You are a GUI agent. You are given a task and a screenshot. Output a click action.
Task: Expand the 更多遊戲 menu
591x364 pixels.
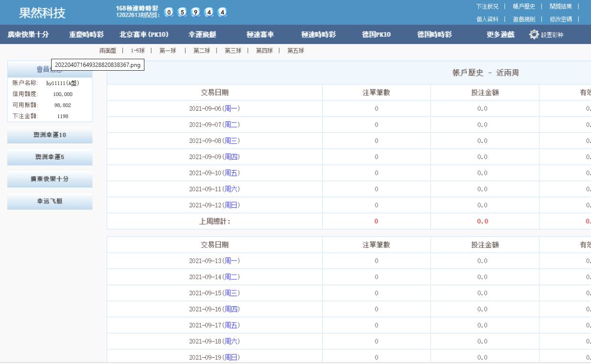tap(501, 34)
